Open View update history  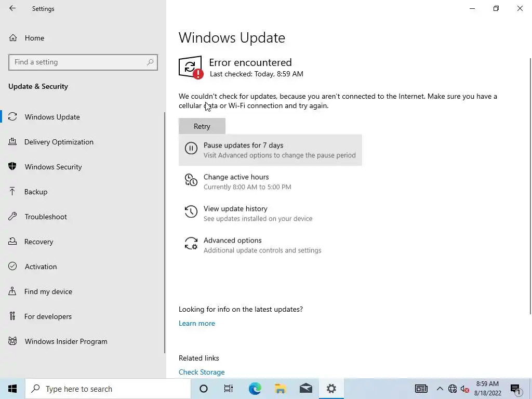(x=270, y=214)
